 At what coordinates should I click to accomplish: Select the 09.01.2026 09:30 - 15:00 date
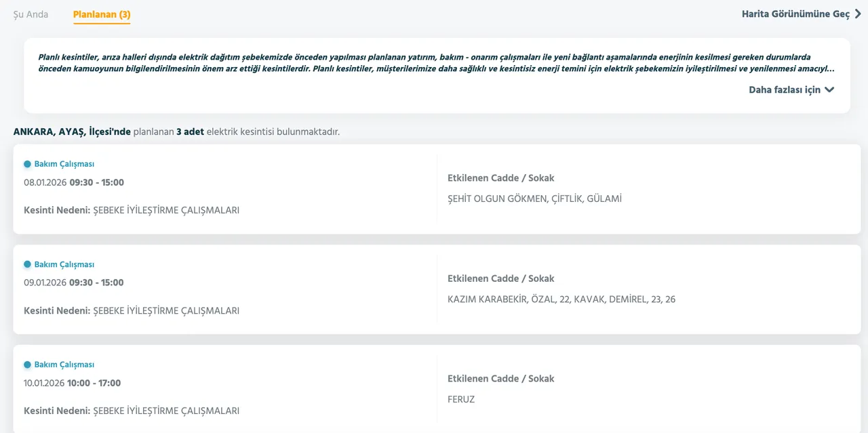pyautogui.click(x=74, y=283)
